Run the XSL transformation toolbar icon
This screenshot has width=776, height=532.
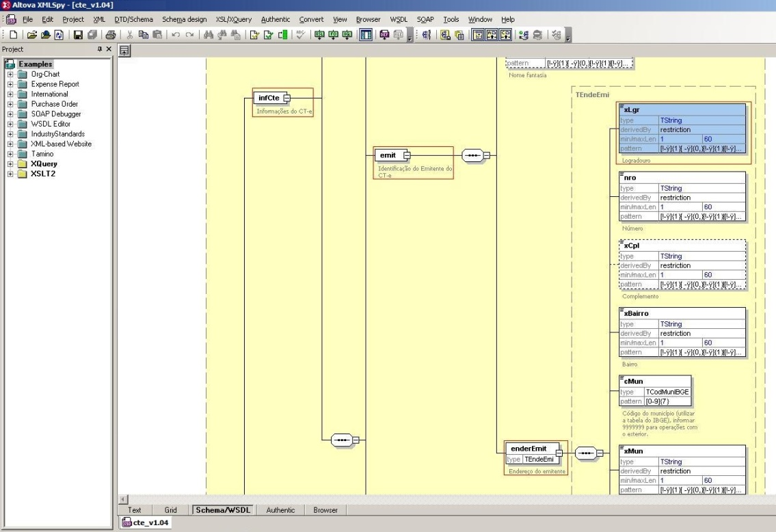coord(321,34)
